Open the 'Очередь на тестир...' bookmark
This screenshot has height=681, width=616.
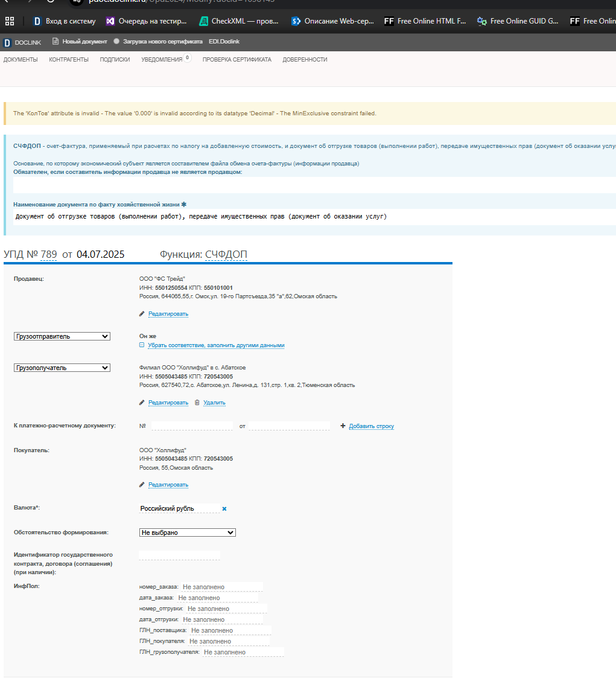click(x=146, y=21)
